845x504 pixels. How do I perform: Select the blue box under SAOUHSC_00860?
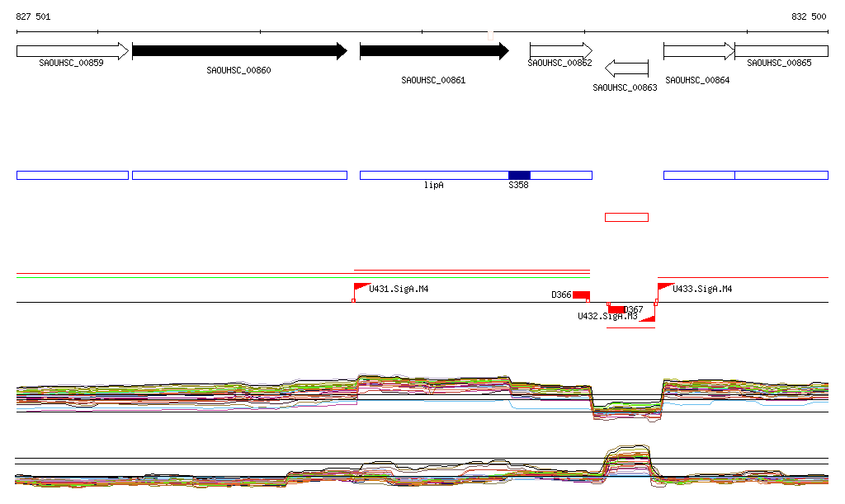coord(240,175)
